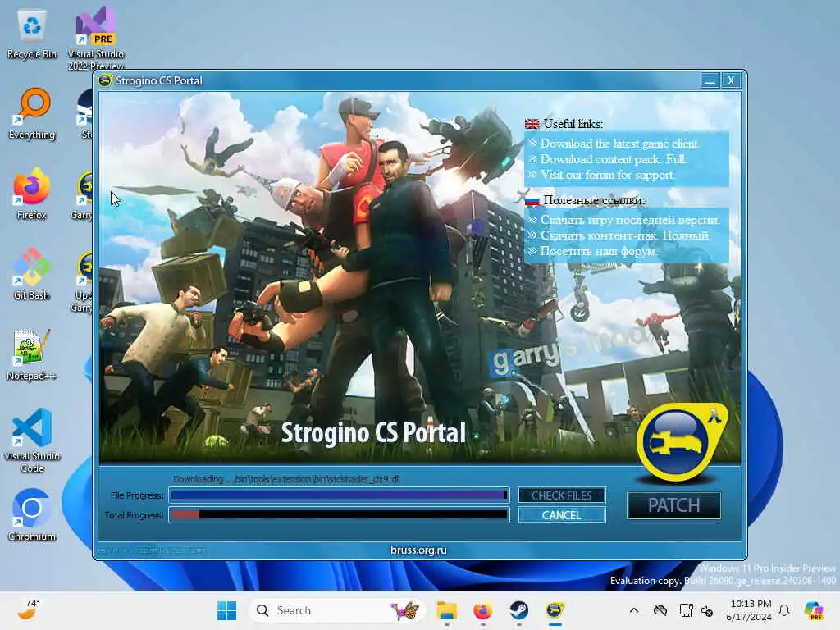Launch Firefox from the desktop
The width and height of the screenshot is (840, 630).
(32, 194)
